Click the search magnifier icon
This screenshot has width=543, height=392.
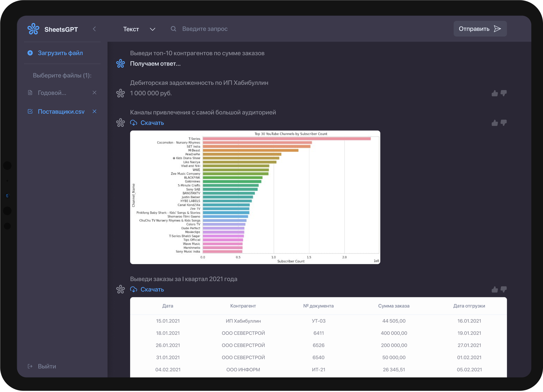(x=173, y=29)
